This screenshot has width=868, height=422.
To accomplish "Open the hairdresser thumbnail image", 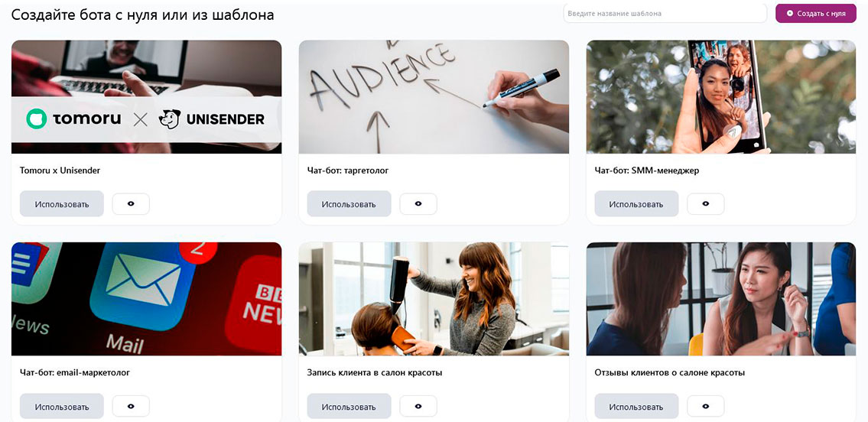I will pyautogui.click(x=434, y=299).
